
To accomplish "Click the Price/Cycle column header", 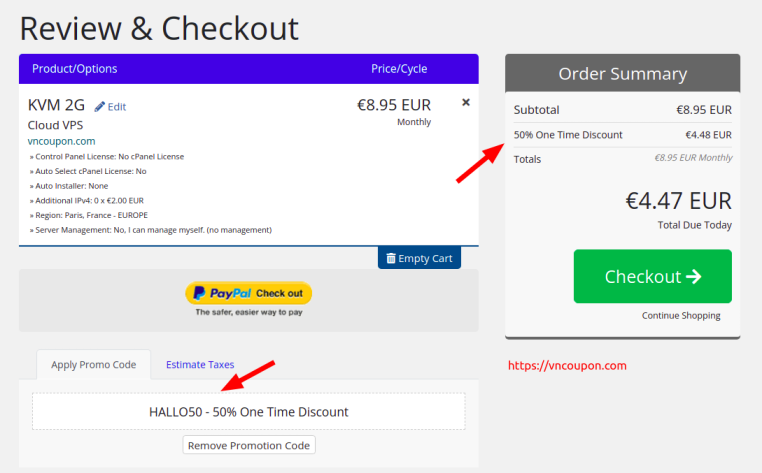I will [x=399, y=69].
